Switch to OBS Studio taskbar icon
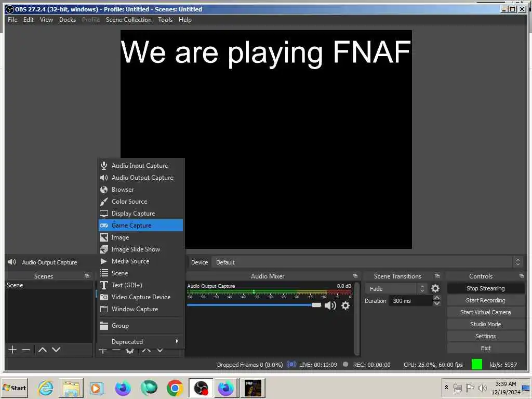Screen dimensions: 532x399 (201, 388)
